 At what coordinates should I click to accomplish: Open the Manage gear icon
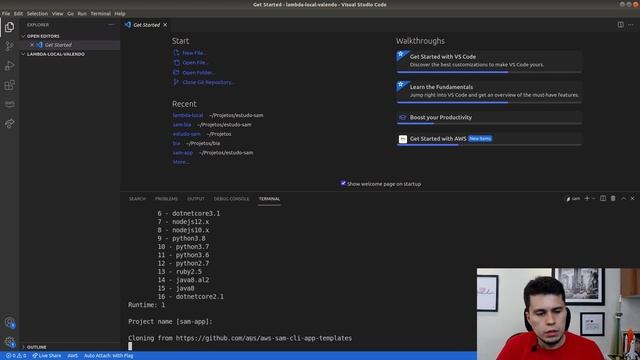tap(9, 342)
